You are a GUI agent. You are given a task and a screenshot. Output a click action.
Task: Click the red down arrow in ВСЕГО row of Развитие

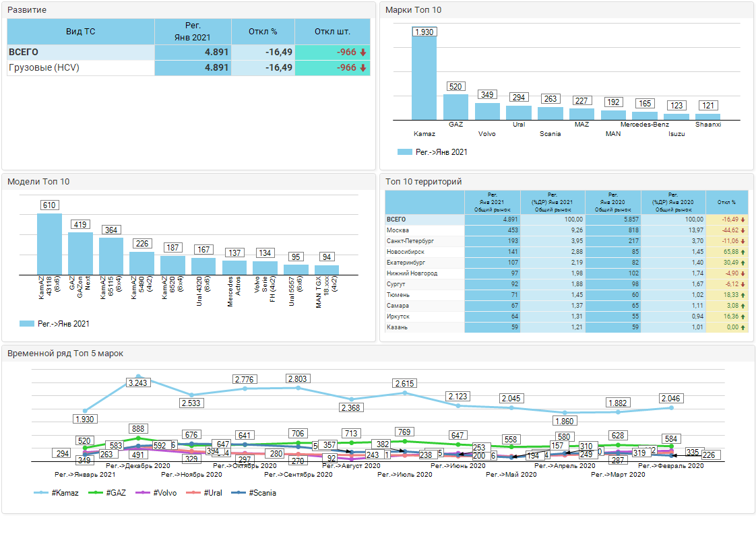point(363,53)
